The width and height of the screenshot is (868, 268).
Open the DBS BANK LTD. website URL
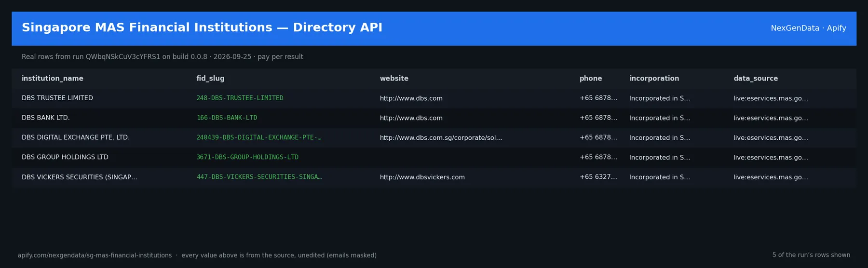(x=411, y=118)
